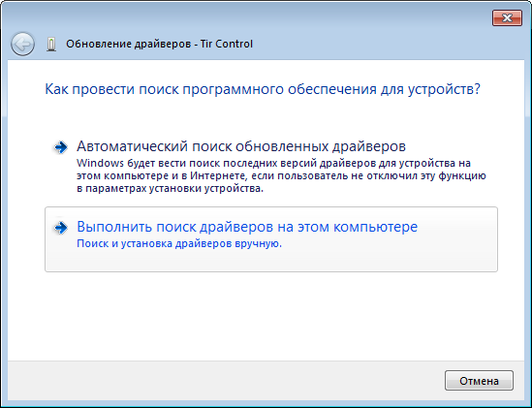Screen dimensions: 532x408
Task: Click description starting with Windows будет вести поиск
Action: pyautogui.click(x=281, y=175)
